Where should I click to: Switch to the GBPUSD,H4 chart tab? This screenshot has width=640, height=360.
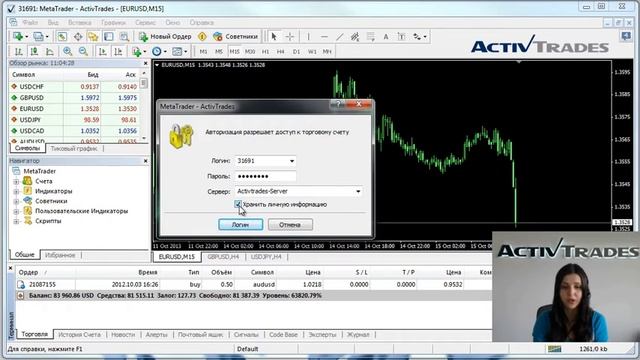223,257
